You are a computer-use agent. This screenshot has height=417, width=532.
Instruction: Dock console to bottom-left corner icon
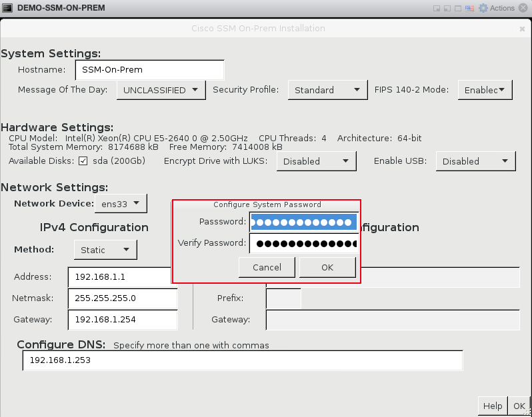click(x=447, y=8)
